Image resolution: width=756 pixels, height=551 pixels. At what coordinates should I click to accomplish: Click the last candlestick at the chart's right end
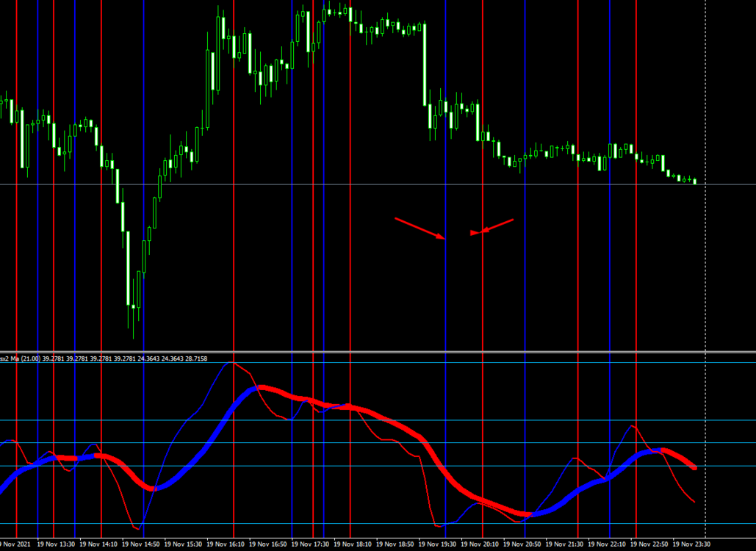tap(695, 181)
